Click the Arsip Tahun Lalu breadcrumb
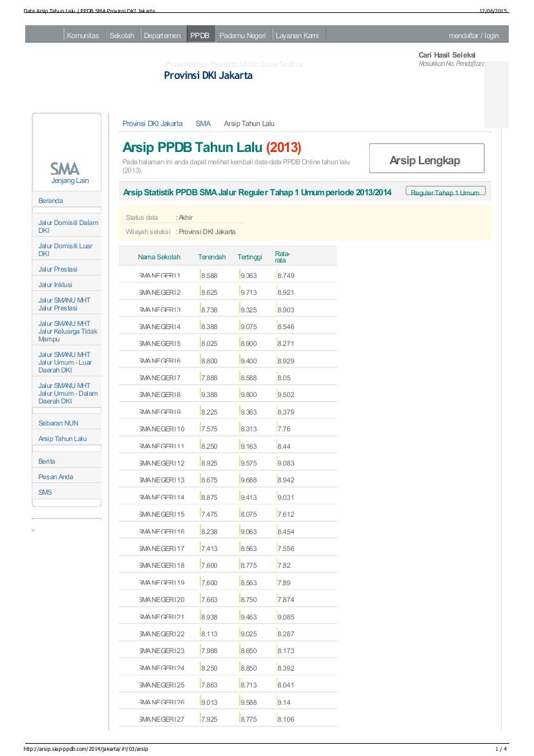Screen dimensions: 534x756 pyautogui.click(x=249, y=124)
